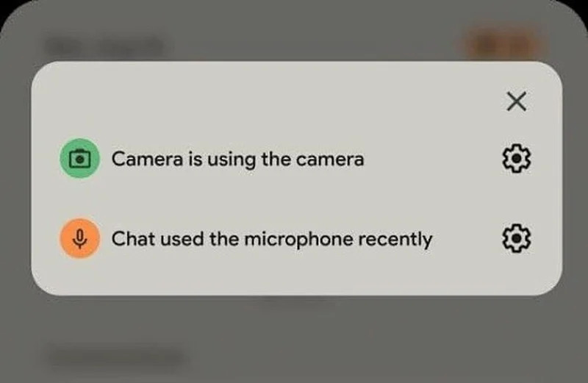The image size is (588, 383).
Task: Open settings gear for Chat microphone
Action: 517,238
